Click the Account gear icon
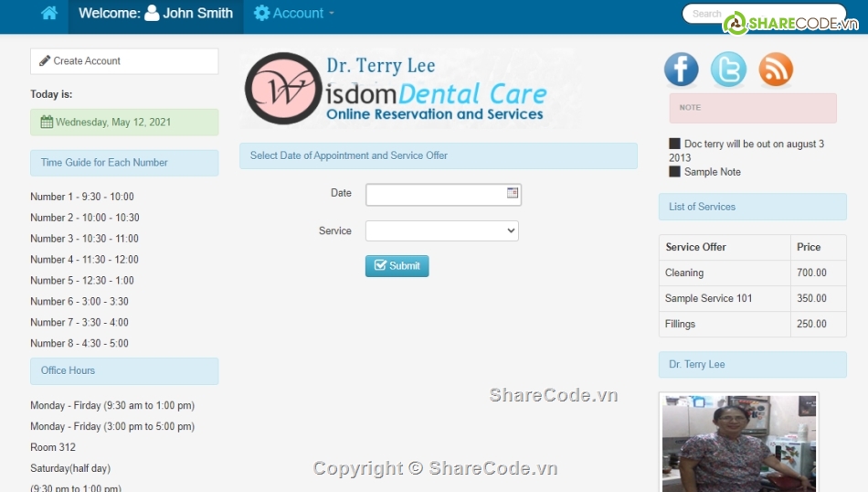This screenshot has width=868, height=492. click(x=261, y=14)
